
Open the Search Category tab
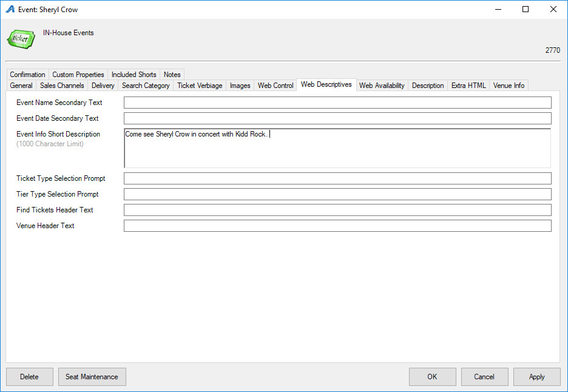146,86
